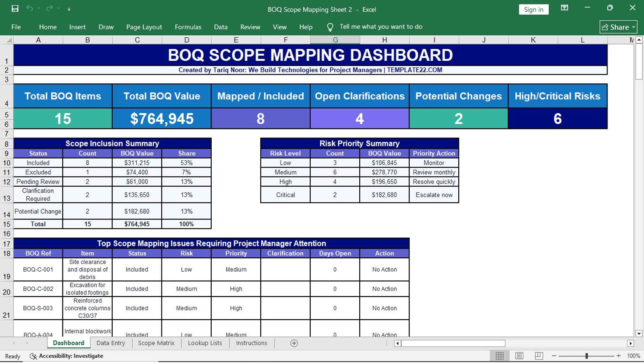Screen dimensions: 644x363
Task: Click the 100% zoom level
Action: pyautogui.click(x=633, y=356)
